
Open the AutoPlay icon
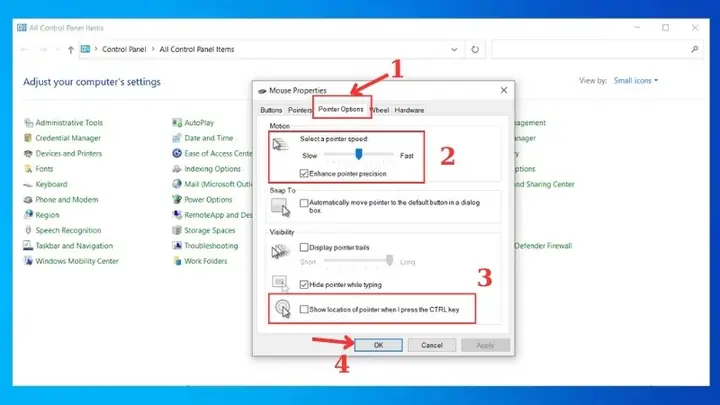coord(177,123)
